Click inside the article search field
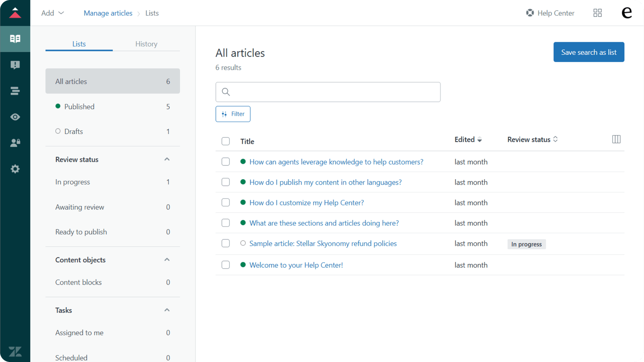644x362 pixels. pos(328,92)
